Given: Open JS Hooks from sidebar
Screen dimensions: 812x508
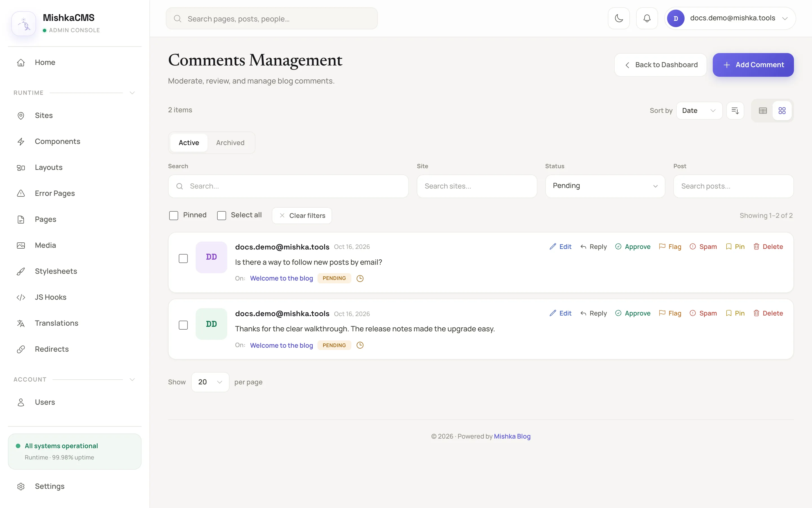Looking at the screenshot, I should pyautogui.click(x=74, y=297).
